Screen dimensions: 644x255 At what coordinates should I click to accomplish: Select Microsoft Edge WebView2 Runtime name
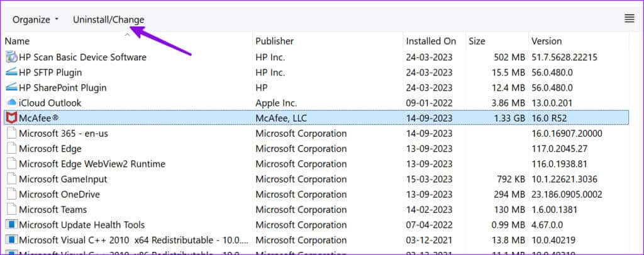(92, 164)
